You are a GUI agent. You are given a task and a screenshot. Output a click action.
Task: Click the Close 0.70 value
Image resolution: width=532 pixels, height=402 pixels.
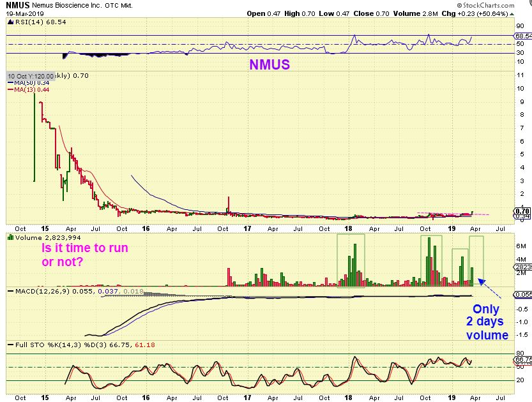pyautogui.click(x=371, y=14)
